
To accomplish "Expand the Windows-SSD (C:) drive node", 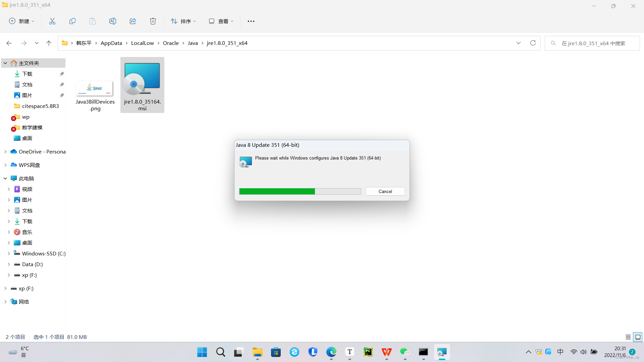I will tap(9, 254).
